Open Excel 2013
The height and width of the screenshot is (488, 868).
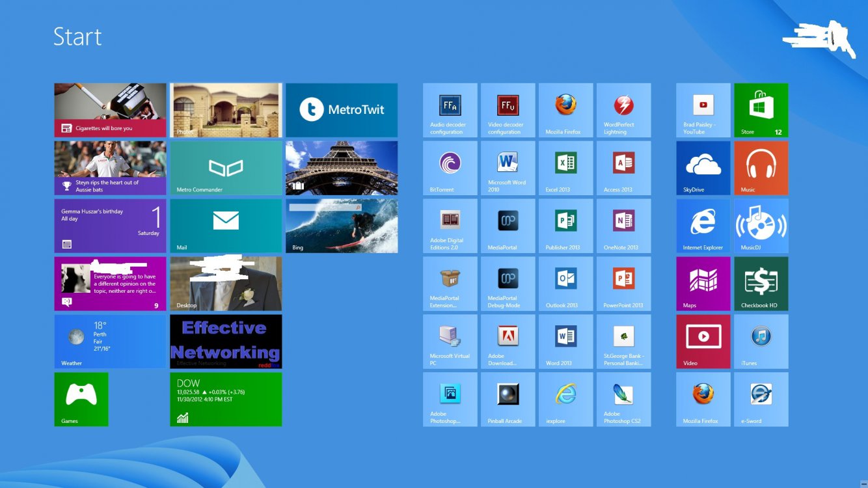565,168
